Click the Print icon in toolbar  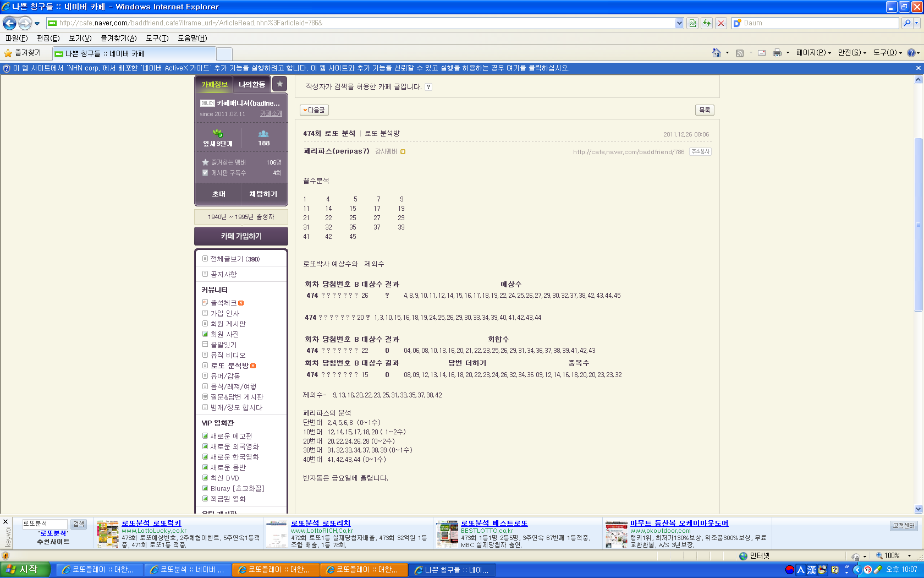point(777,53)
